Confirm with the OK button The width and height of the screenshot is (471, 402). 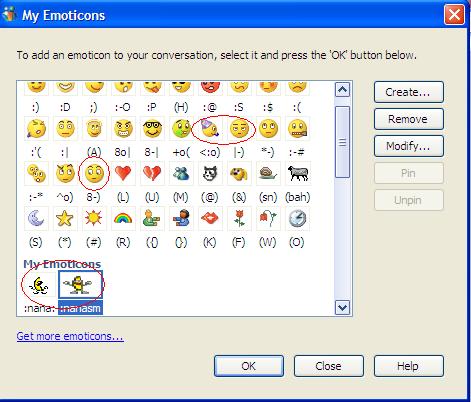tap(249, 366)
